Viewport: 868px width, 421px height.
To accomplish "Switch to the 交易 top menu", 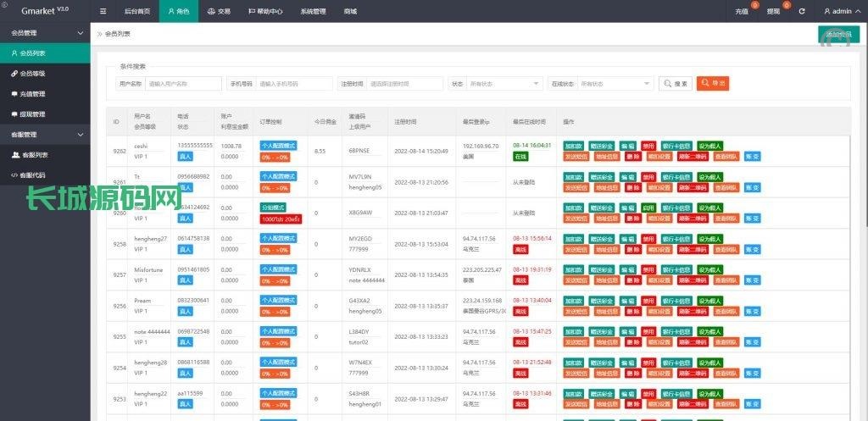I will click(219, 12).
